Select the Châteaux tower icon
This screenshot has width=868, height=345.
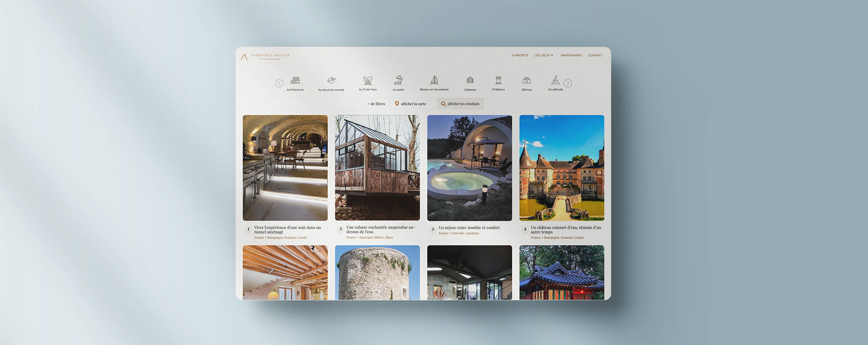(x=498, y=81)
